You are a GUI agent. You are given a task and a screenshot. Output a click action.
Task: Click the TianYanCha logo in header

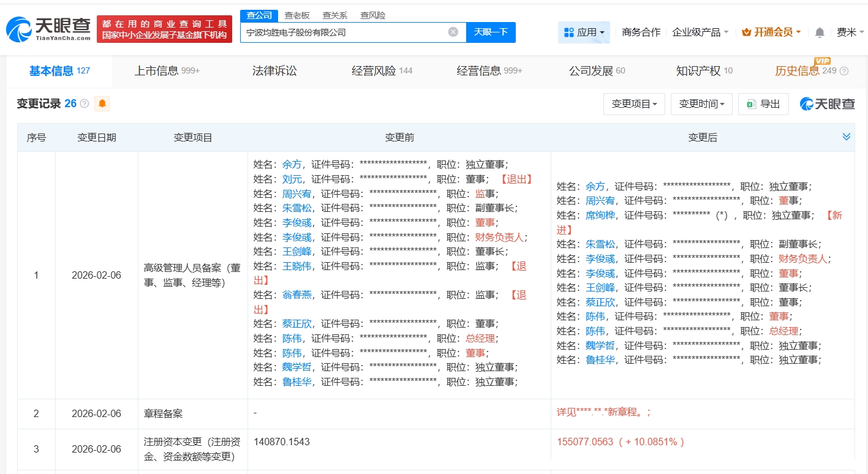[48, 29]
